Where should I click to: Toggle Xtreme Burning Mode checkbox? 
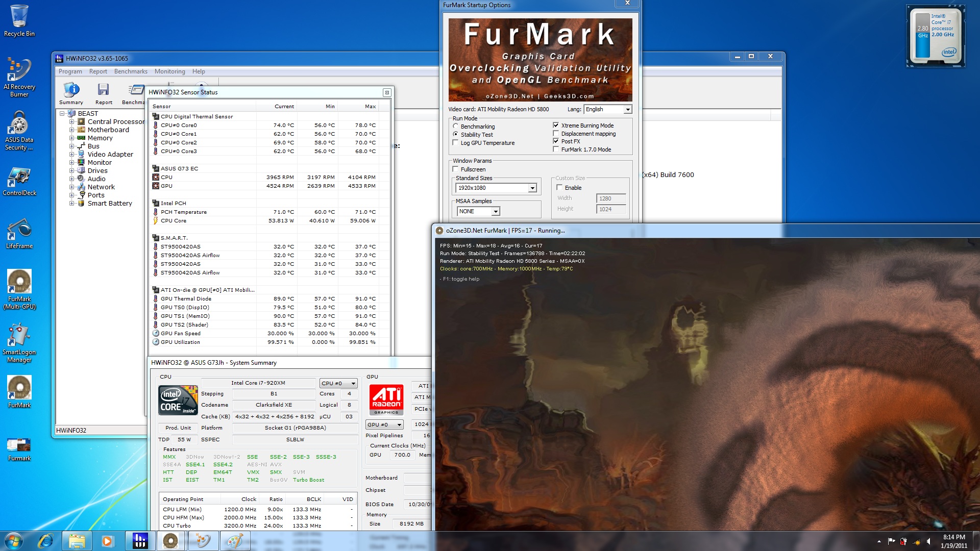[556, 125]
